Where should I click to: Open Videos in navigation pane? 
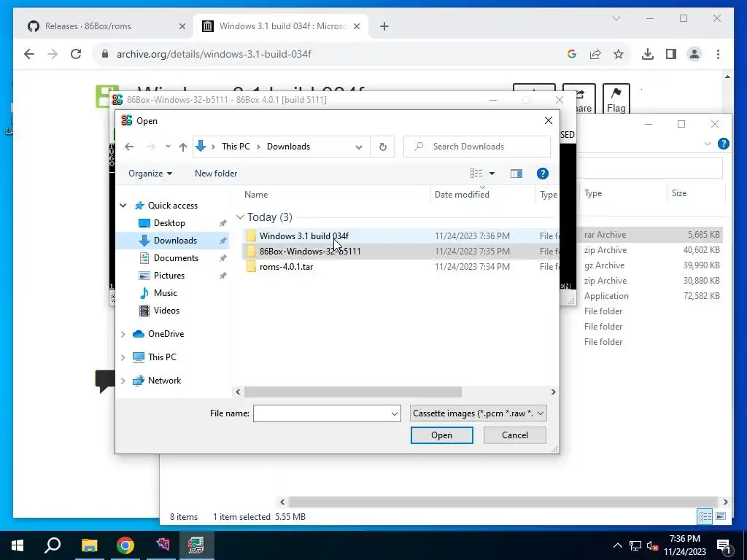(166, 311)
